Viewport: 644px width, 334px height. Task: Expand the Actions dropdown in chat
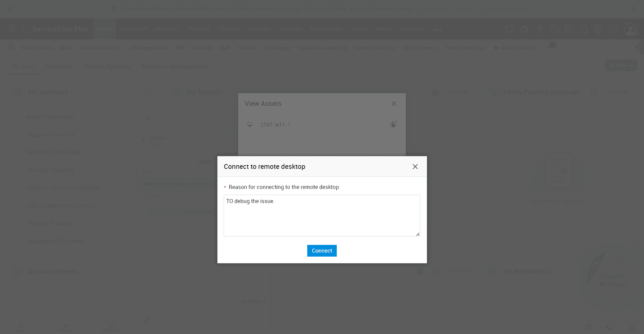(254, 301)
